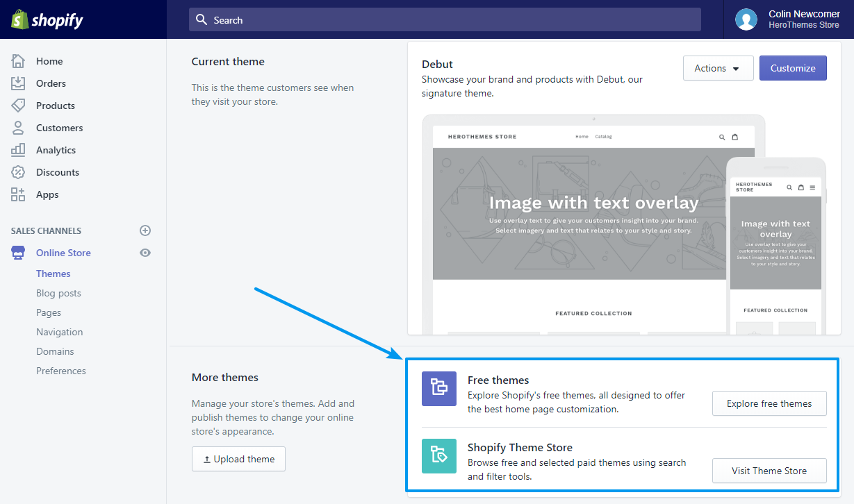This screenshot has width=854, height=504.
Task: Click the Debut theme title
Action: (x=437, y=64)
